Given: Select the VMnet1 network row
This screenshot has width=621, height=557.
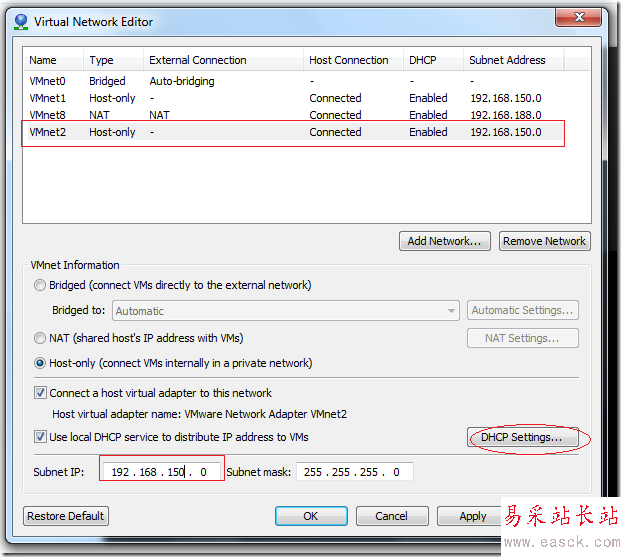Looking at the screenshot, I should [x=295, y=98].
